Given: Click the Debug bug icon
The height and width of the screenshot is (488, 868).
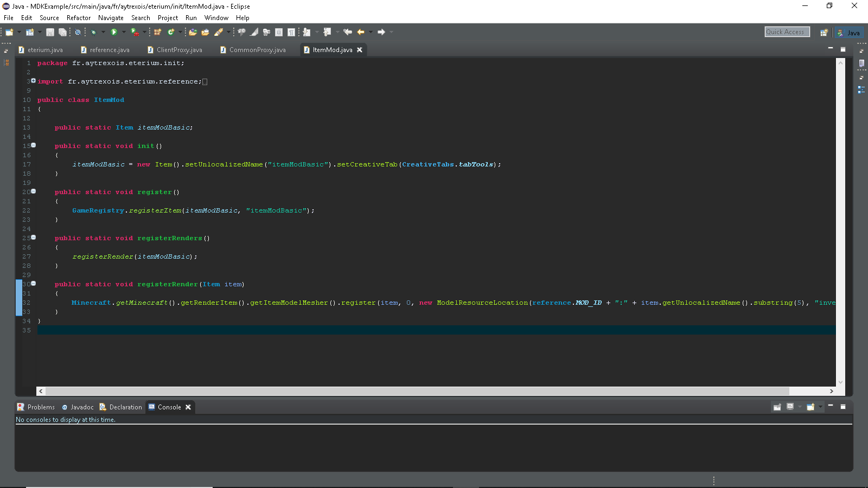Looking at the screenshot, I should pyautogui.click(x=93, y=33).
